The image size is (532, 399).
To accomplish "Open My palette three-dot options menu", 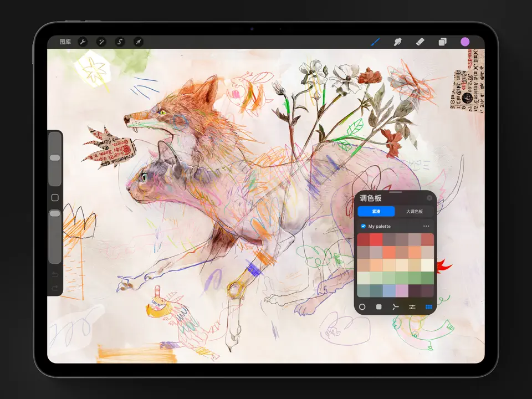I will 426,226.
